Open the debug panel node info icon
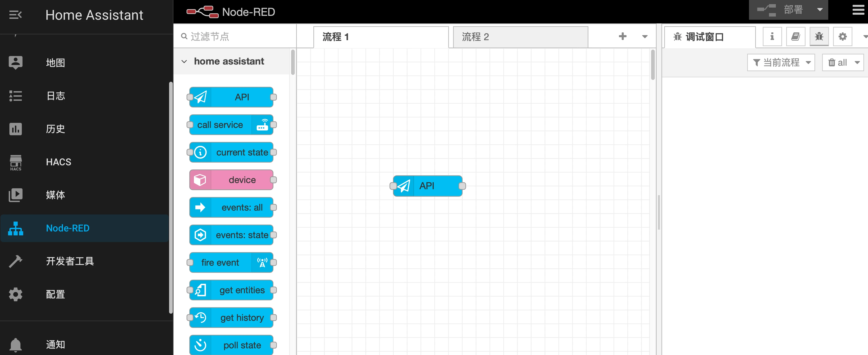Viewport: 868px width, 355px height. click(772, 36)
